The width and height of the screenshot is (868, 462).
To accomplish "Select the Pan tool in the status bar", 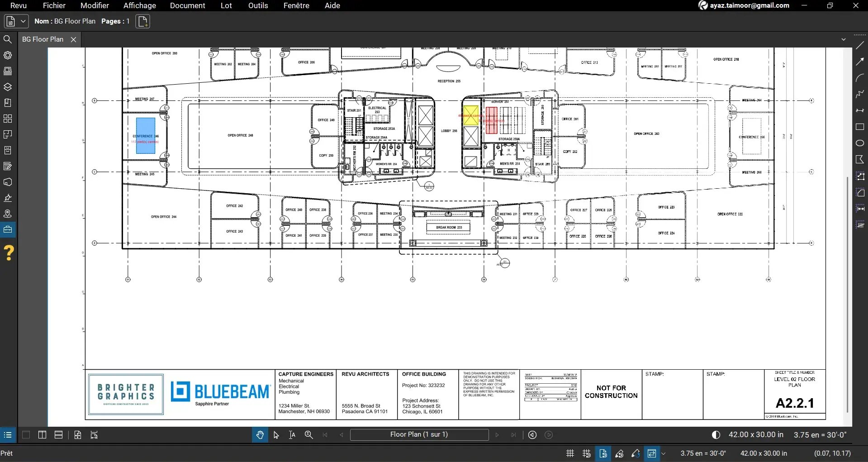I will (259, 435).
